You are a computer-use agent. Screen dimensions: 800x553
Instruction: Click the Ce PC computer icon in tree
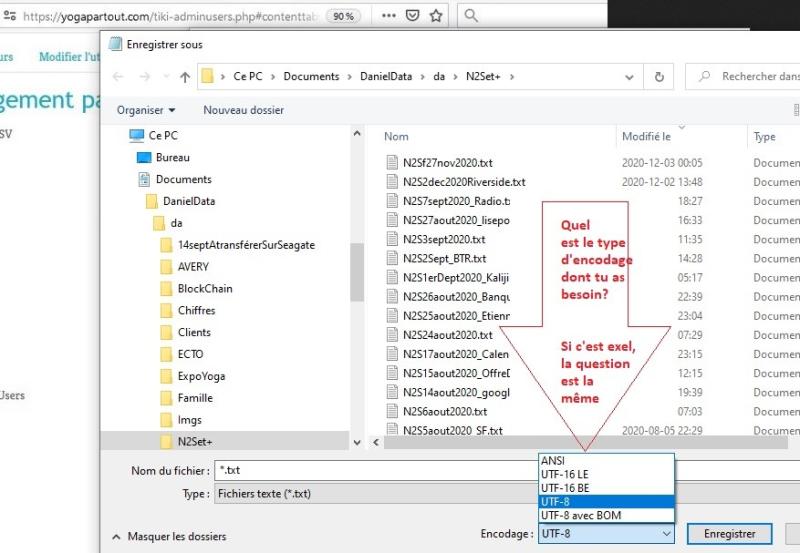[137, 135]
